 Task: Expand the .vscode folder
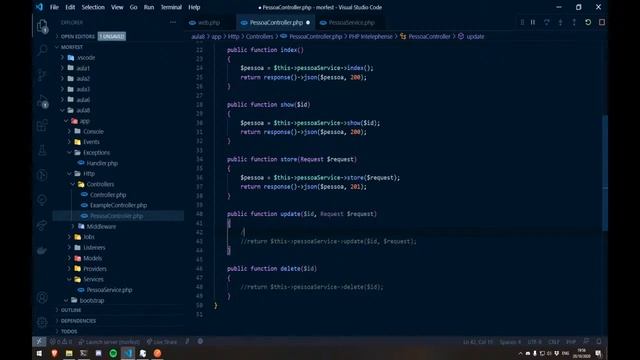[x=86, y=58]
